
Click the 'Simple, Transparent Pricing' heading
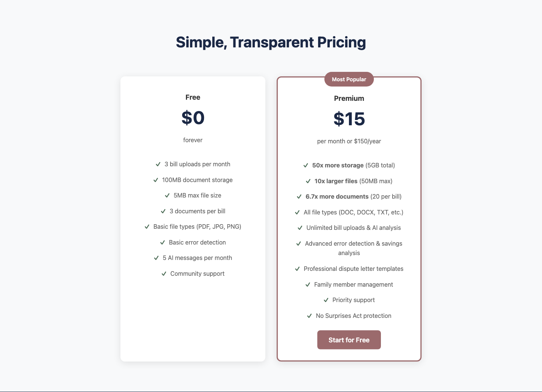point(271,42)
